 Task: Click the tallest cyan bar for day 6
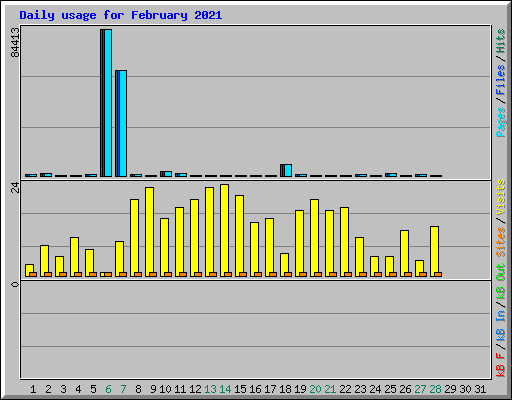click(108, 103)
